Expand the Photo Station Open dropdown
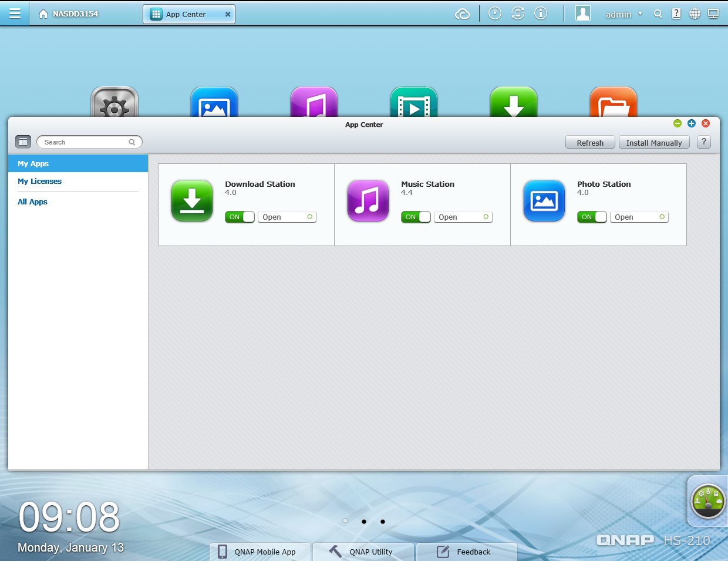 click(x=639, y=217)
